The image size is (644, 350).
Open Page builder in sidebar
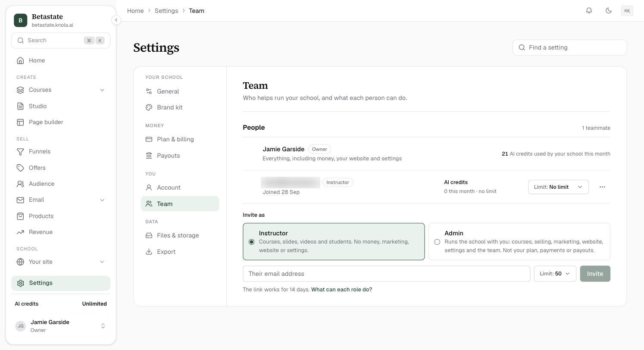[x=61, y=122]
